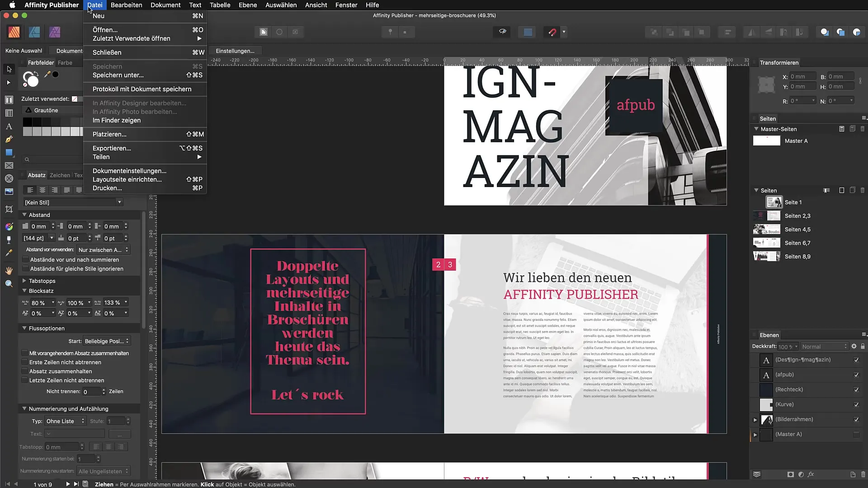The image size is (868, 488).
Task: Click the Einstellungen... button
Action: 235,51
